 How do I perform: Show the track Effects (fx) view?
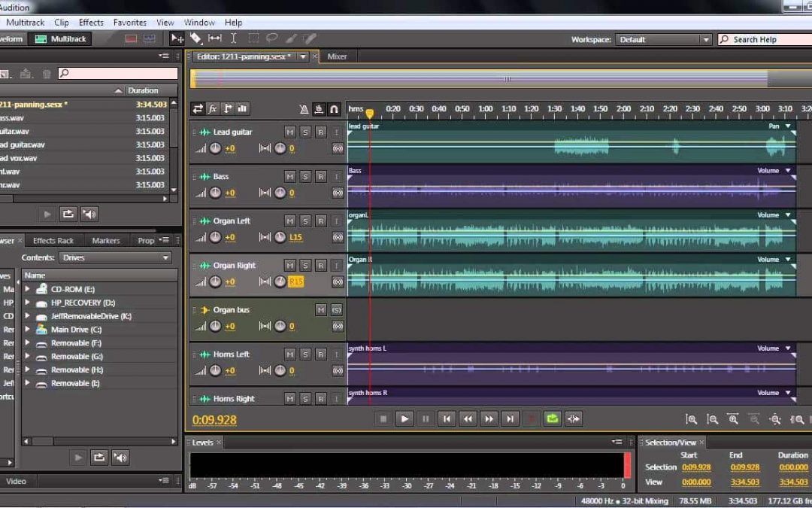point(212,109)
